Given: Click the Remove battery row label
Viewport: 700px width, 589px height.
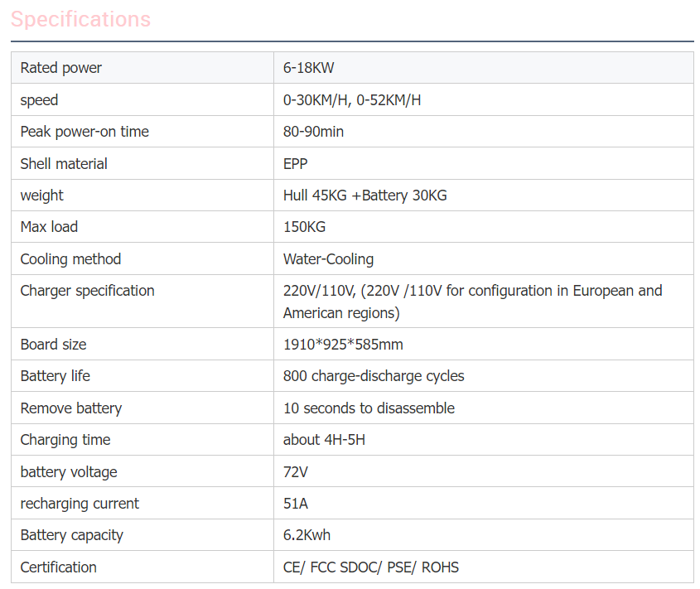Looking at the screenshot, I should [x=70, y=408].
